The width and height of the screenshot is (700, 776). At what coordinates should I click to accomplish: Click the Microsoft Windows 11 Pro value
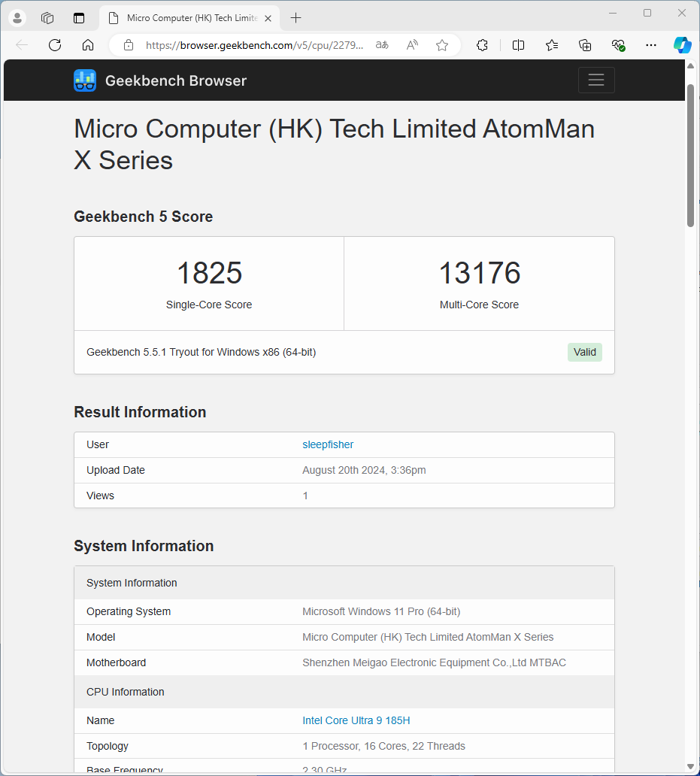[x=381, y=611]
